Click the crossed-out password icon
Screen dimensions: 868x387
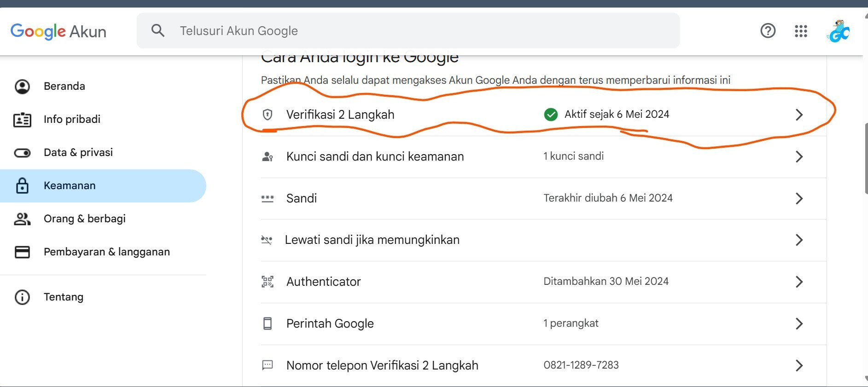click(267, 240)
